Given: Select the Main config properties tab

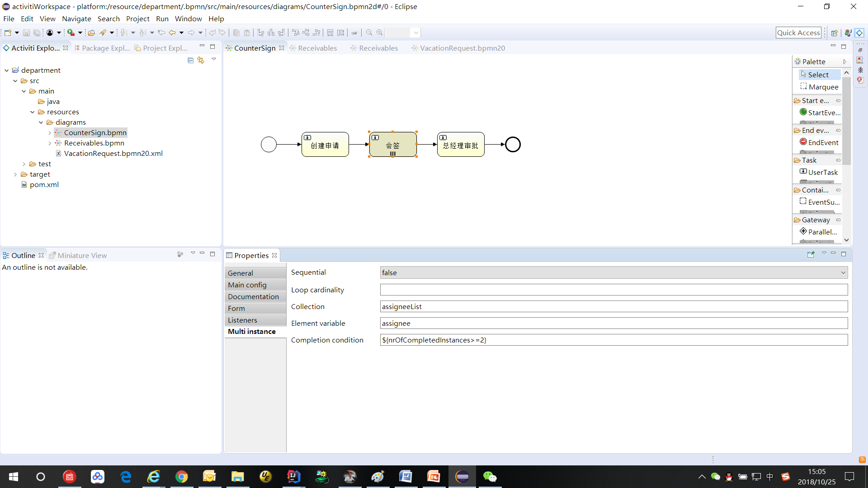Looking at the screenshot, I should point(255,285).
